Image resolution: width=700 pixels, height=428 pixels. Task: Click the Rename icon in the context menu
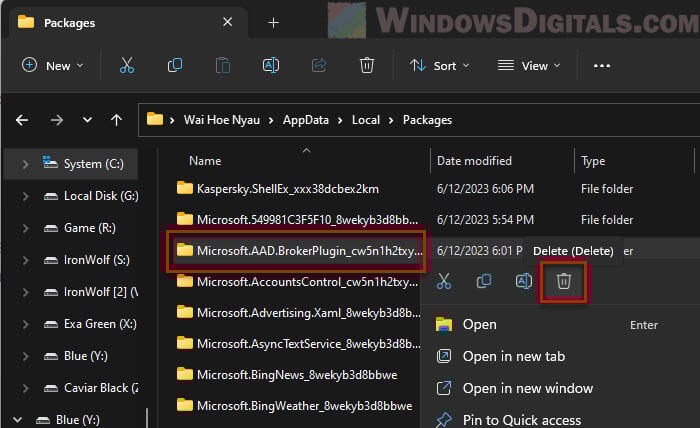click(524, 281)
